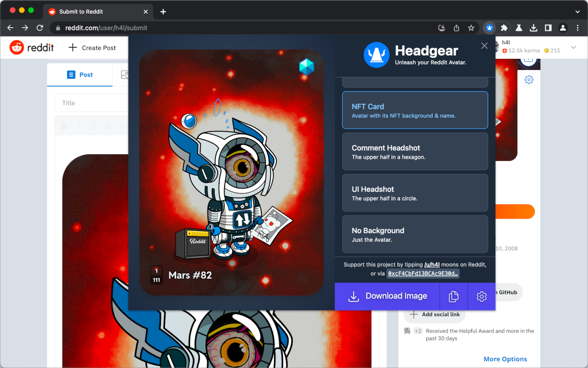Open the Chrome extensions puzzle icon
Image resolution: width=588 pixels, height=368 pixels.
click(504, 28)
